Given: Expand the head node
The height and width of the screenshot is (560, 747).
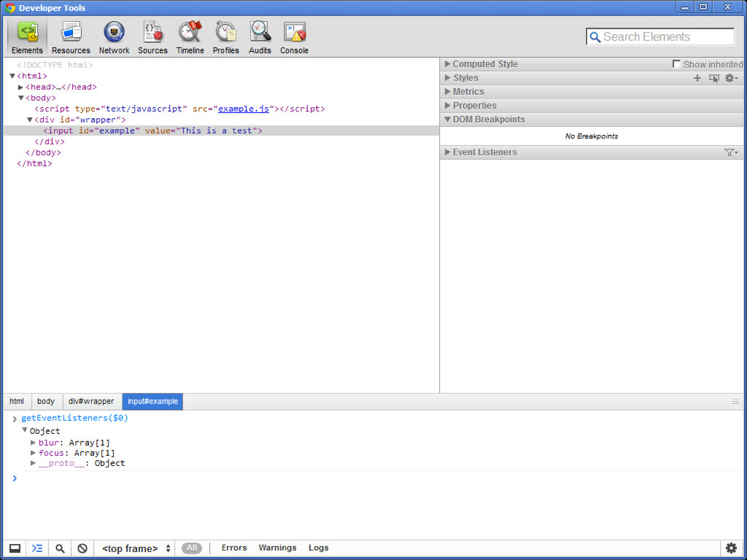Looking at the screenshot, I should tap(21, 87).
